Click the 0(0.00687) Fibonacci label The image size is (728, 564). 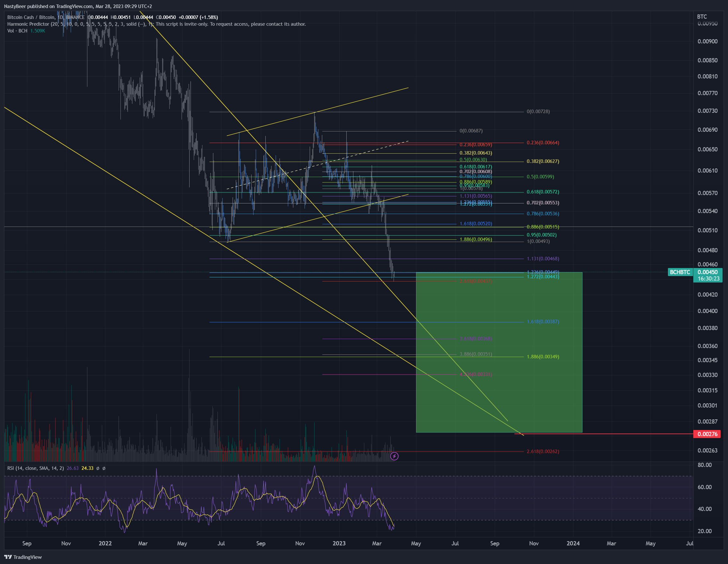click(x=471, y=131)
